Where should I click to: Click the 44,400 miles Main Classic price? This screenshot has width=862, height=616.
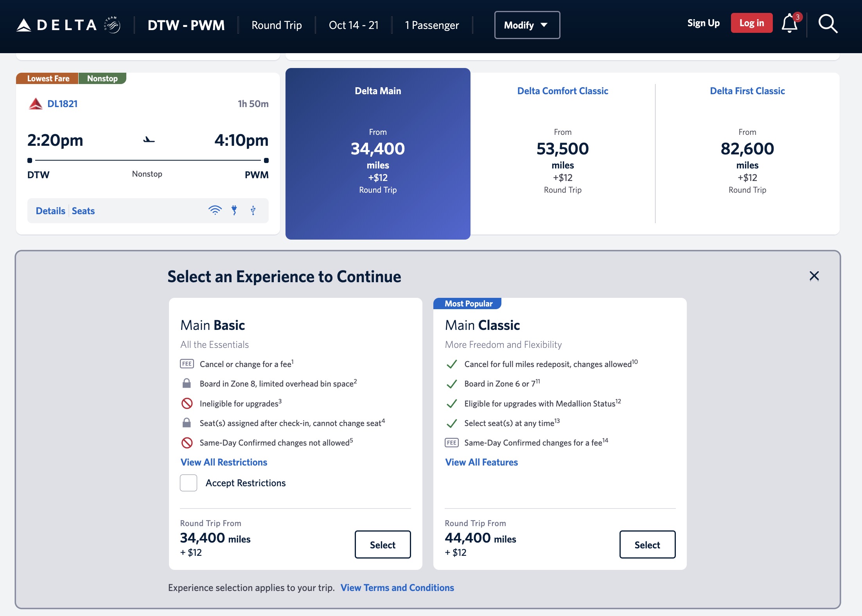pos(480,538)
